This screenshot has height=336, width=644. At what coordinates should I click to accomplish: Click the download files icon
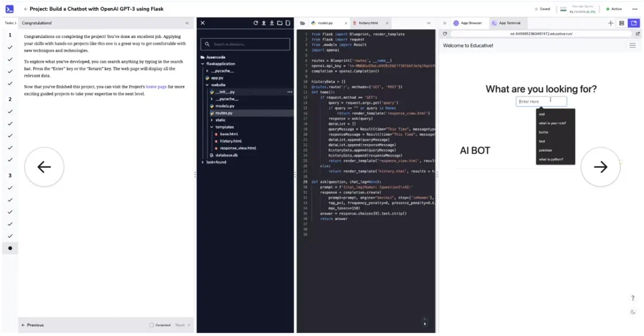(x=271, y=23)
